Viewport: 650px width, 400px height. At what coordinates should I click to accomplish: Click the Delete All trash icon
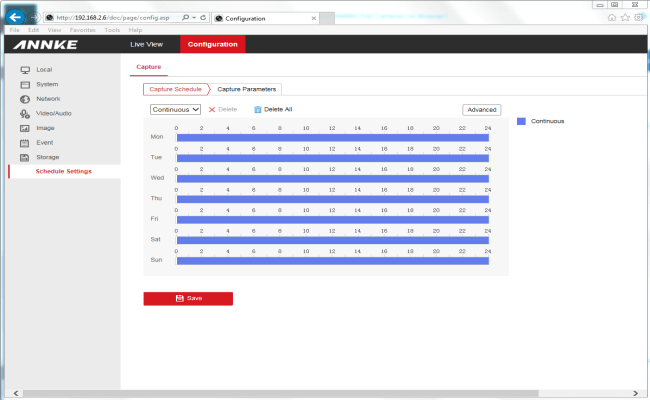pos(258,109)
